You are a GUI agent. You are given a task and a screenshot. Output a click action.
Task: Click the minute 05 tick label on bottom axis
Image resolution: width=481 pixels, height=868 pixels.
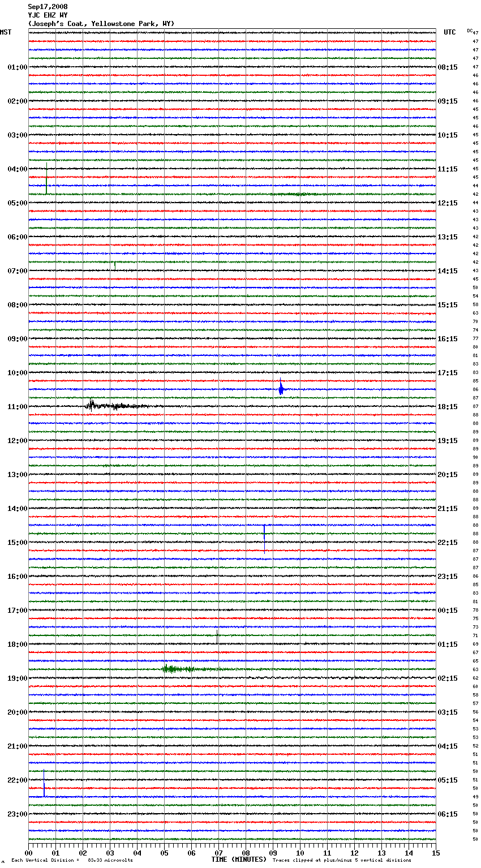point(164,853)
